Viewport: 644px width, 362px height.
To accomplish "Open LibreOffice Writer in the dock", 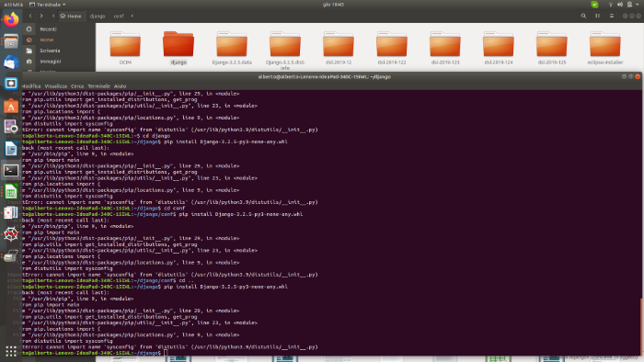I will [11, 149].
